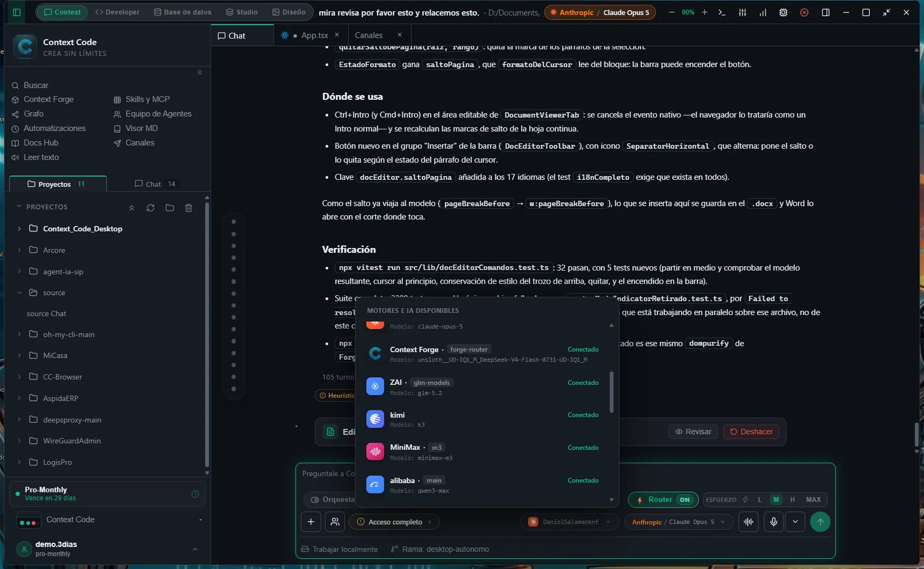Screen dimensions: 924x569
Task: Set effort level to MAX
Action: pyautogui.click(x=813, y=499)
